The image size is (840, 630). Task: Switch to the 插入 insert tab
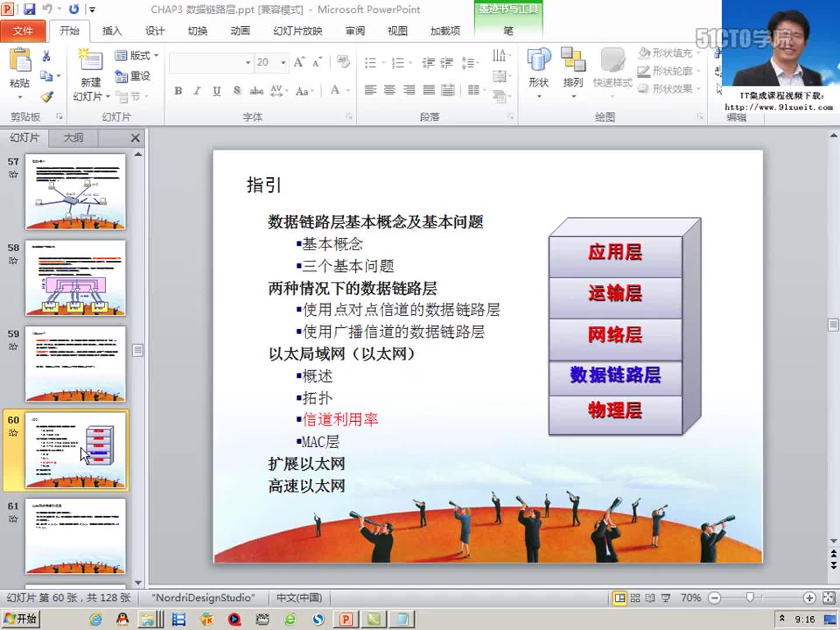tap(111, 30)
